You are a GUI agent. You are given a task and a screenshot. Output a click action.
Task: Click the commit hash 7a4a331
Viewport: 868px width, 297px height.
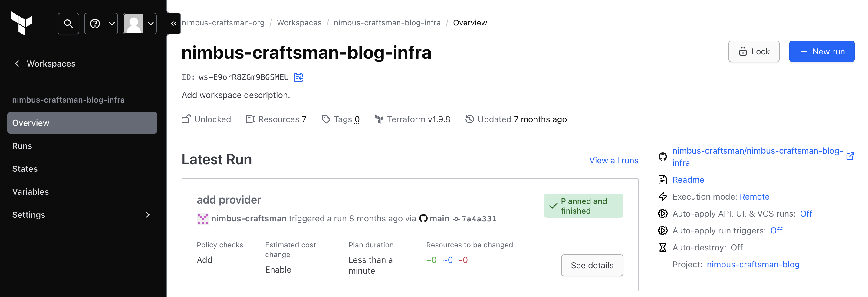478,219
